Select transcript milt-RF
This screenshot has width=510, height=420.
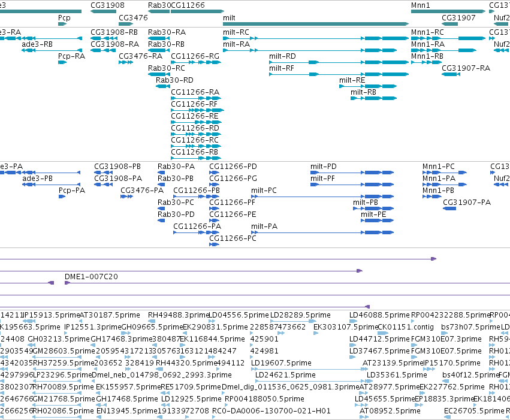pyautogui.click(x=281, y=68)
